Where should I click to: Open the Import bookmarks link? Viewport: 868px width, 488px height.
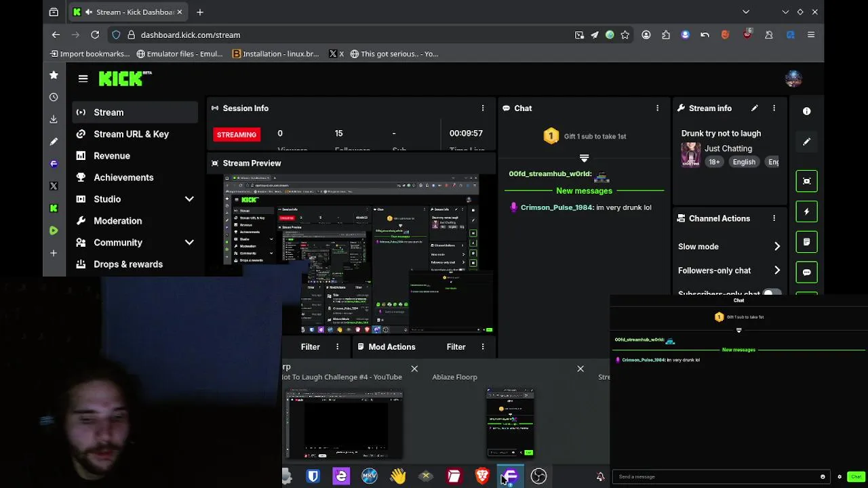[90, 54]
